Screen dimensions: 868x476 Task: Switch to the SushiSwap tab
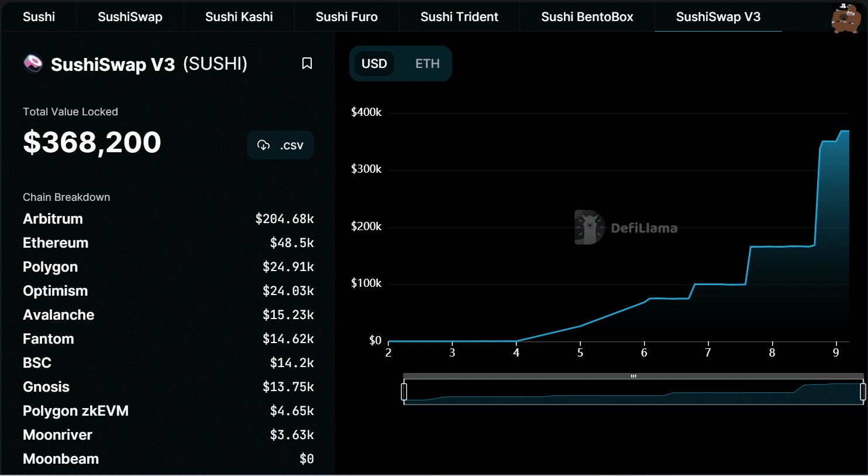130,17
